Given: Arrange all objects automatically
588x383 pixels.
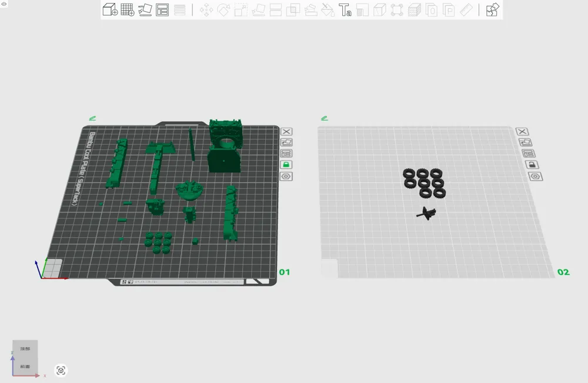Looking at the screenshot, I should [x=162, y=9].
